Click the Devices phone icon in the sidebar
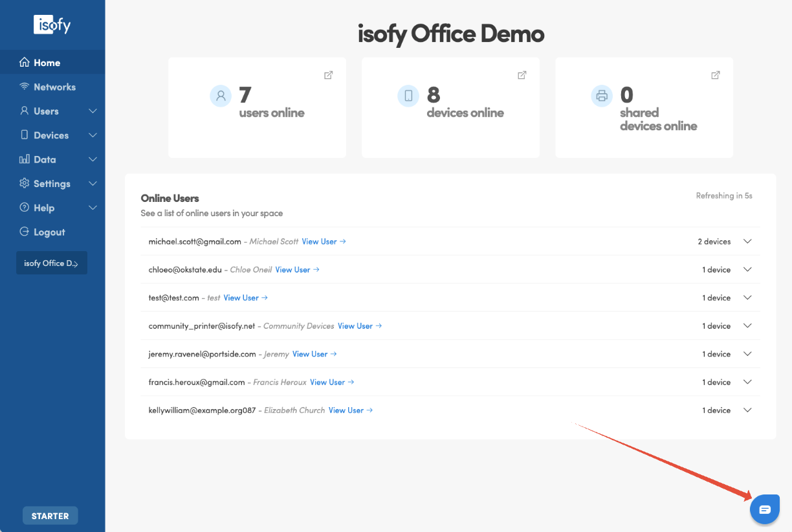The image size is (792, 532). click(x=25, y=135)
